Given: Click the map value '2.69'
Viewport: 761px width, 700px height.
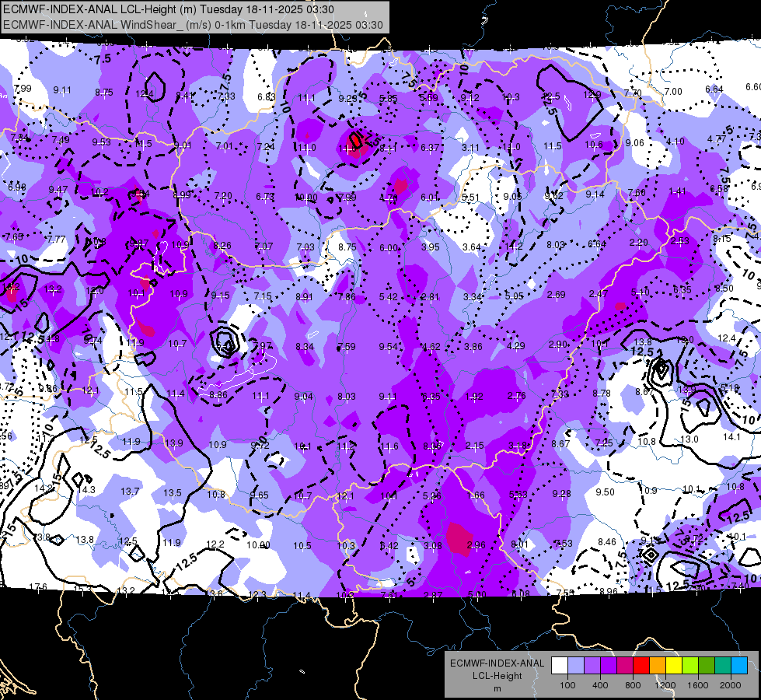Looking at the screenshot, I should (556, 294).
